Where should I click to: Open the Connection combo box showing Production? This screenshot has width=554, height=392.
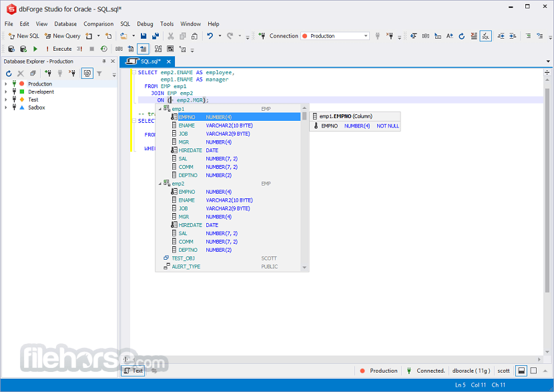coord(335,36)
